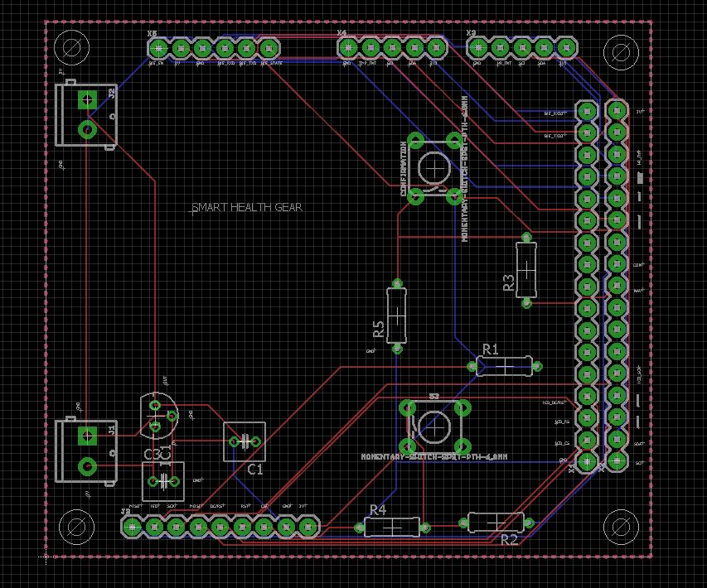The image size is (707, 588).
Task: Click the bottom-left mounting hole
Action: click(76, 527)
